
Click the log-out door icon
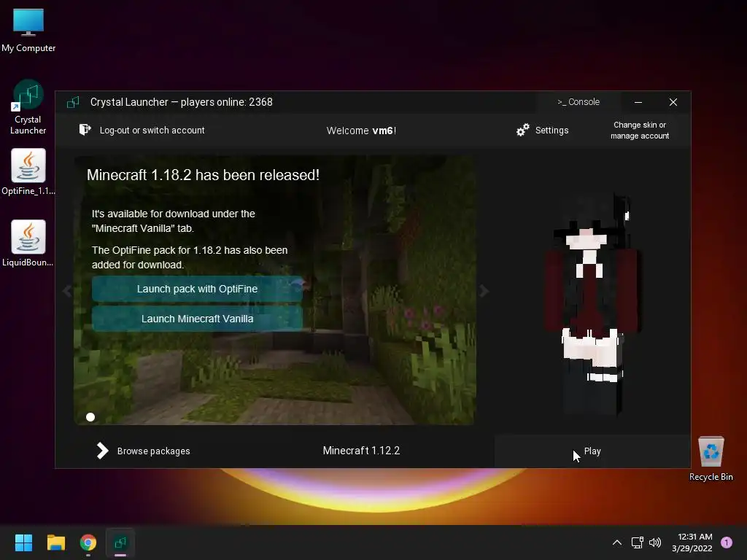coord(85,130)
